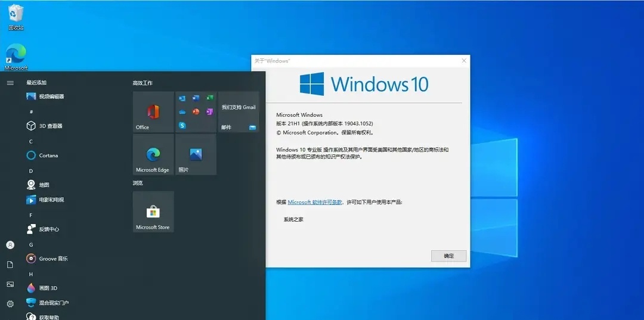
Task: Open the Microsoft Store tile
Action: click(x=153, y=212)
